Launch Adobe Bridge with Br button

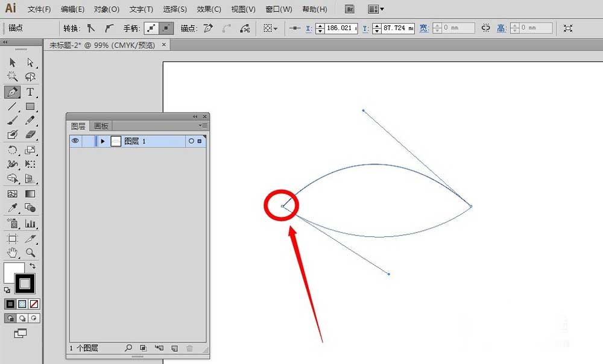pos(350,9)
